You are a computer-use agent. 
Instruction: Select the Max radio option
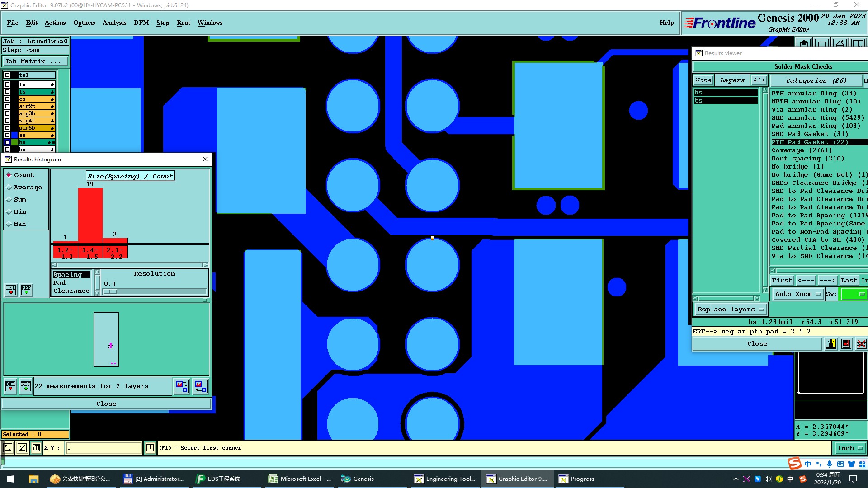tap(9, 224)
